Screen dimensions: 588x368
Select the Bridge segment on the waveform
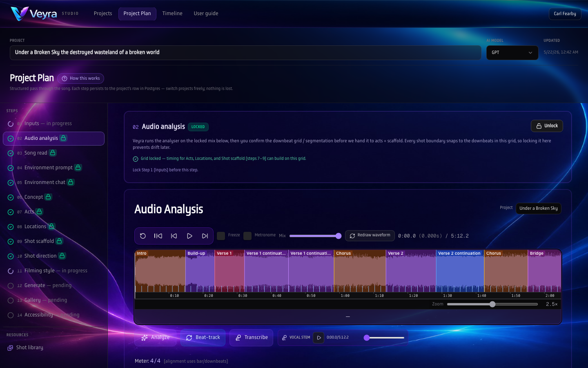pyautogui.click(x=545, y=271)
